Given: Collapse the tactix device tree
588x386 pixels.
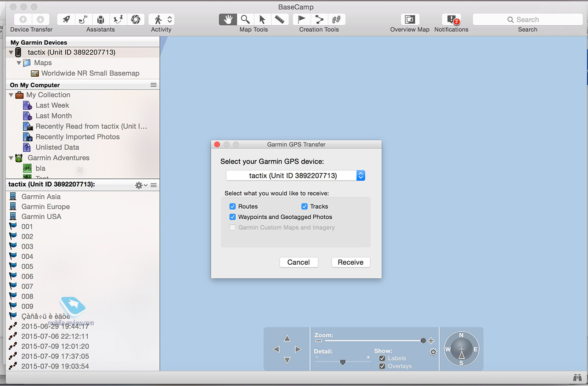Looking at the screenshot, I should coord(11,52).
